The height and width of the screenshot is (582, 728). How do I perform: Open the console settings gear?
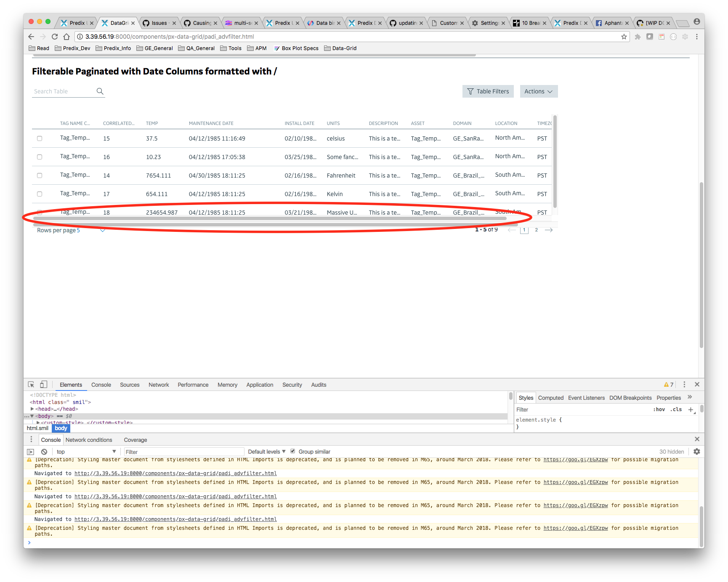(x=696, y=451)
